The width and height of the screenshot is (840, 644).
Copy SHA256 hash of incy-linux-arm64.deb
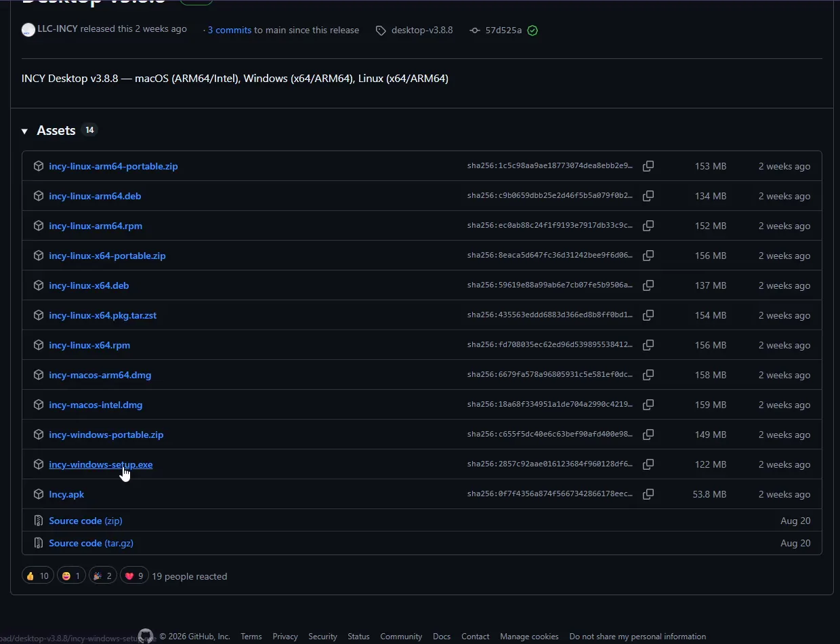[x=648, y=196]
